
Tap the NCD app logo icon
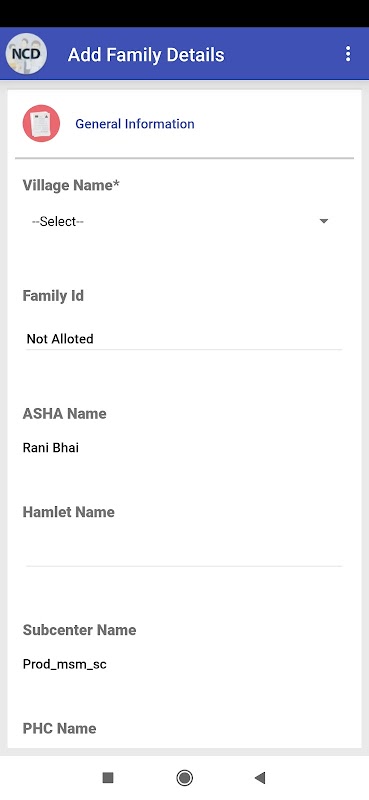coord(27,54)
